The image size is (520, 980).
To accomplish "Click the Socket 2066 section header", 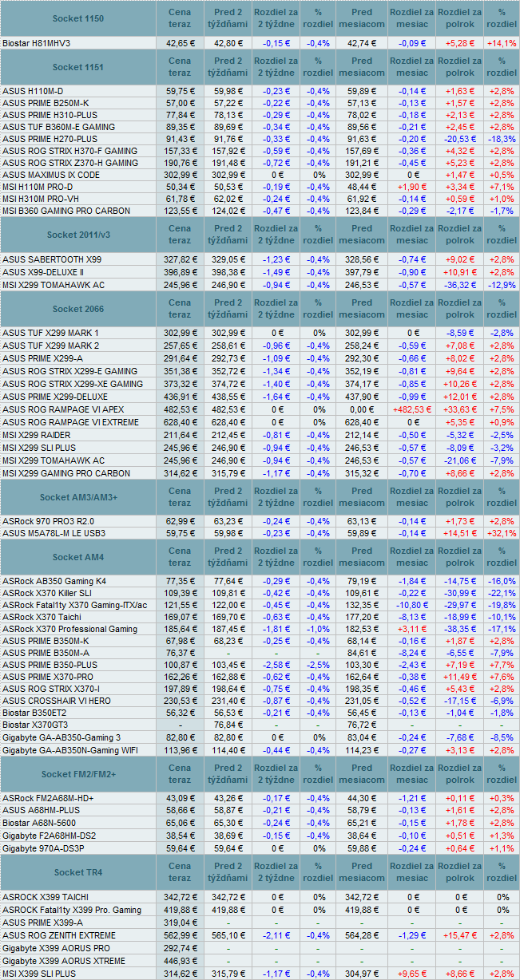I will (x=78, y=308).
